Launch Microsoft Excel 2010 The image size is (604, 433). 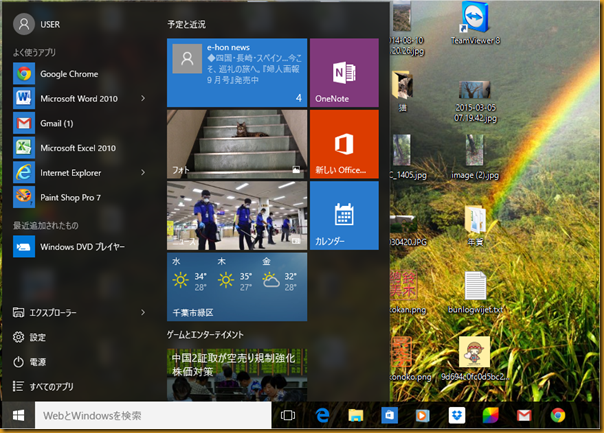(79, 148)
